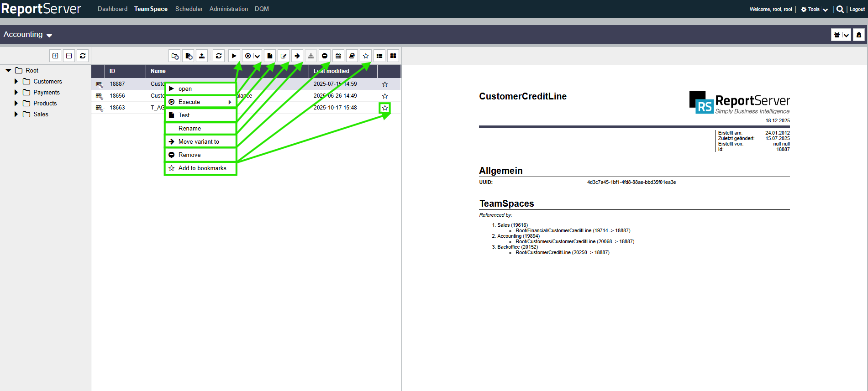The image size is (868, 391).
Task: Open the Scheduler navigation link
Action: (x=189, y=9)
